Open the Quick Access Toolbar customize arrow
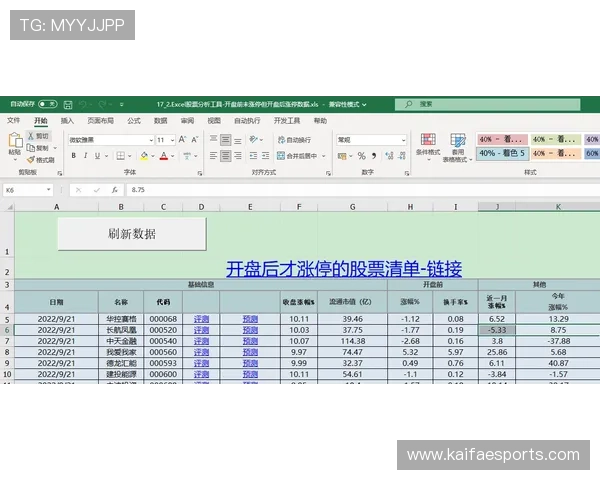Image resolution: width=600 pixels, height=480 pixels. point(122,104)
